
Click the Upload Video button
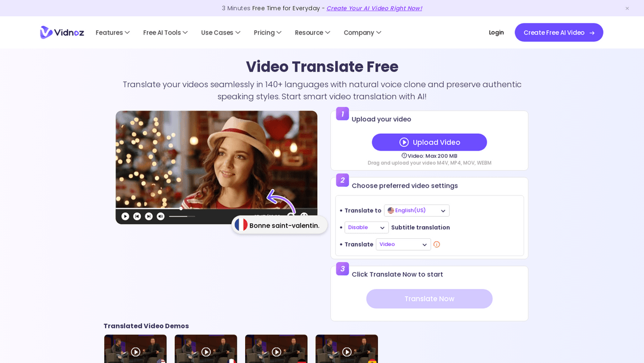click(x=429, y=142)
